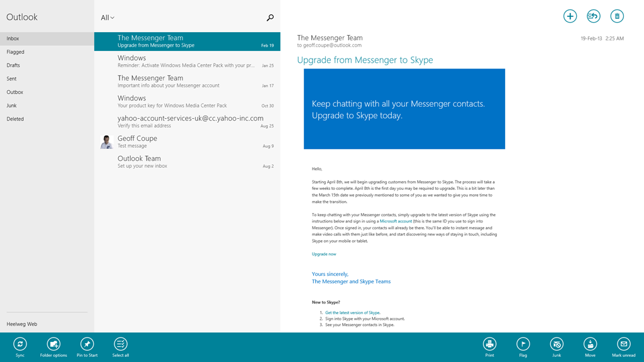The width and height of the screenshot is (644, 362).
Task: Go to the Junk folder
Action: pyautogui.click(x=11, y=106)
